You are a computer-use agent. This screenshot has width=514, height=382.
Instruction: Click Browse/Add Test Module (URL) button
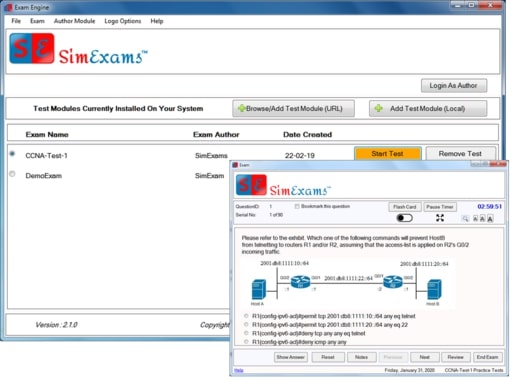293,109
